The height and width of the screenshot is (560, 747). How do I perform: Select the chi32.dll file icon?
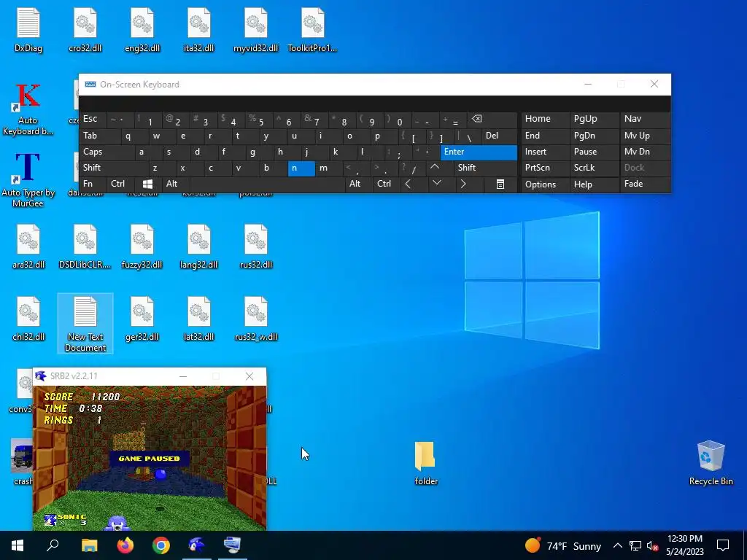[x=28, y=319]
